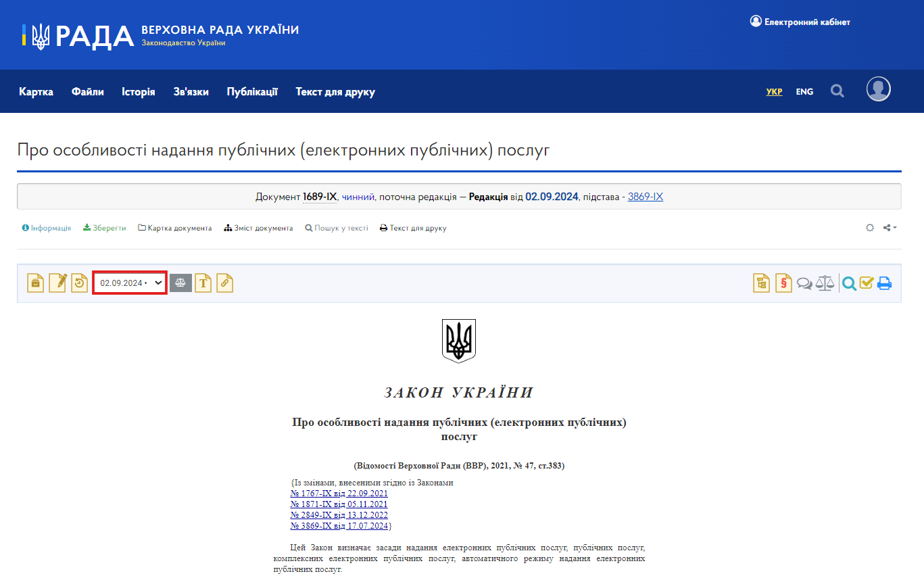Open the edition date dropdown 02.09.2024
924x576 pixels.
click(130, 283)
